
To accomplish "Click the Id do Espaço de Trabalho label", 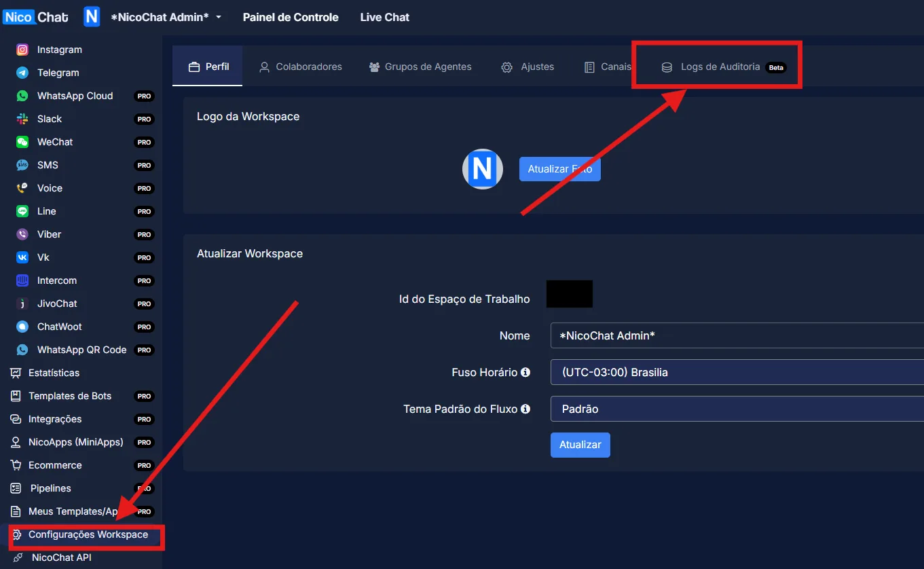I will 464,299.
